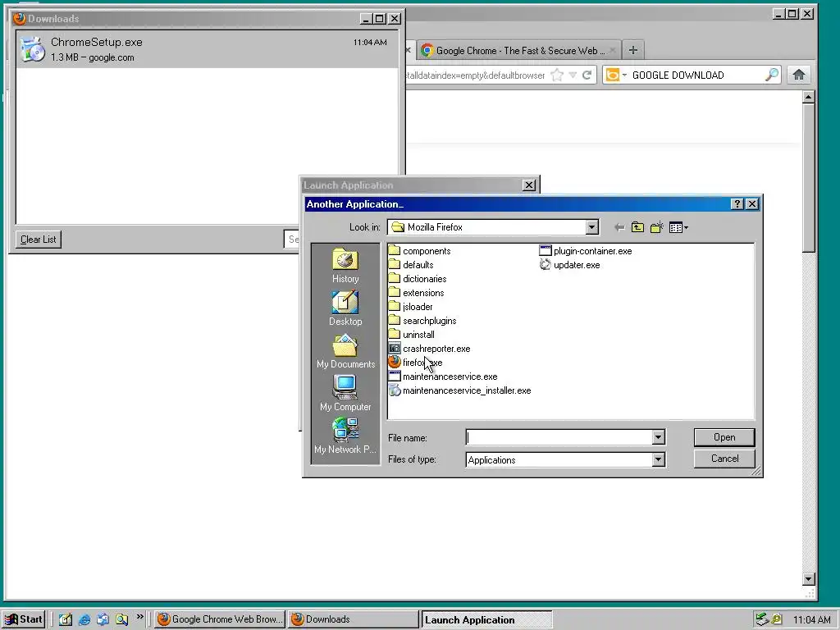Click scroll up arrow on Firefox page
840x630 pixels.
click(809, 97)
